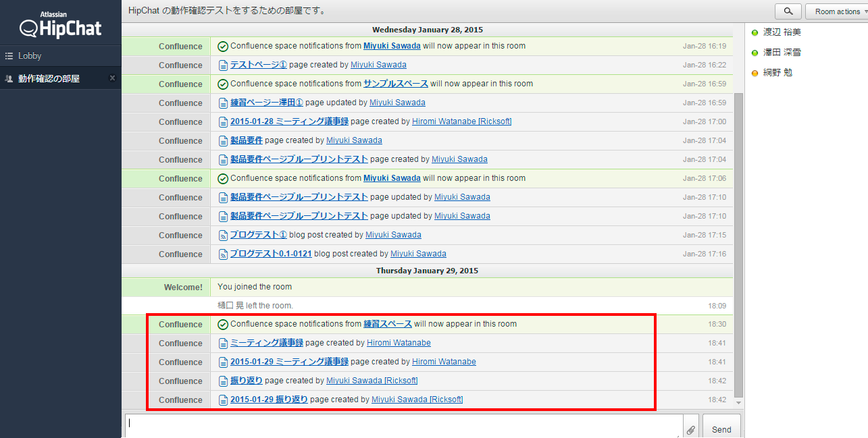This screenshot has width=868, height=438.
Task: Click the orange status dot beside 綱野 勉
Action: coord(755,73)
